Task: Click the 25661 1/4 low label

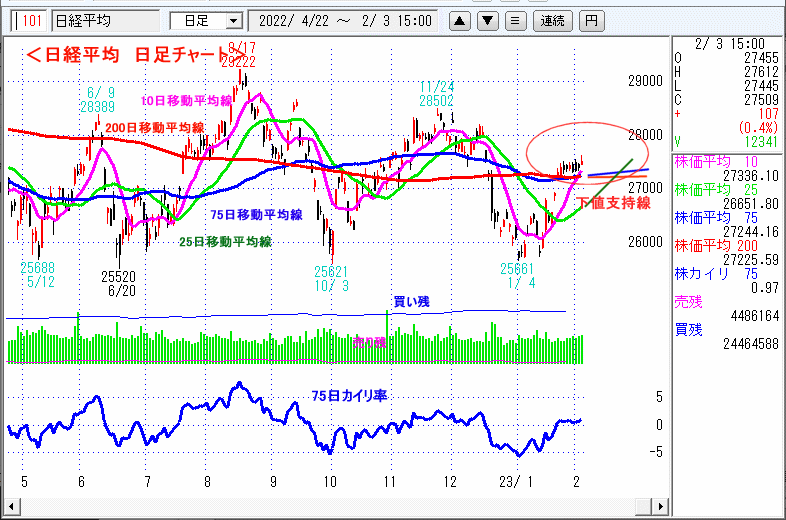Action: click(x=517, y=276)
